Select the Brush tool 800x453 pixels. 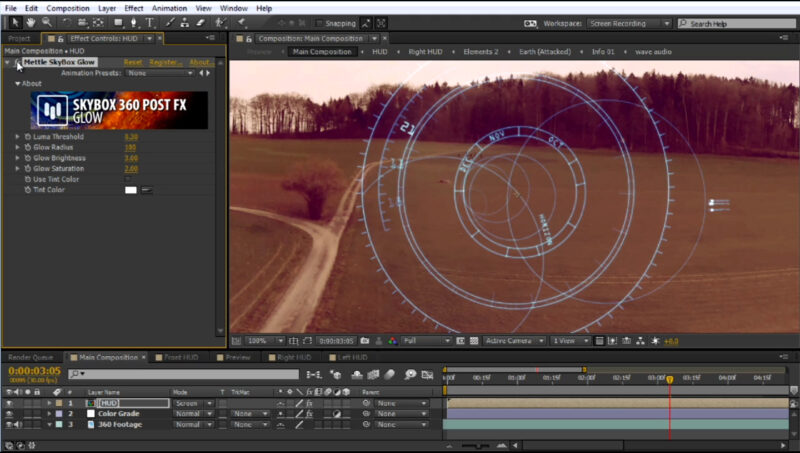[170, 22]
